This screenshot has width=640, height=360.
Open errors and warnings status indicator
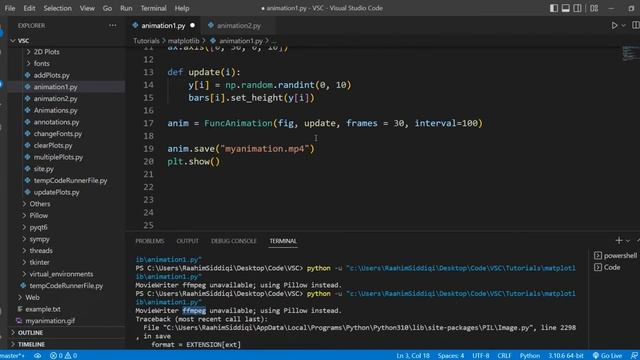tap(63, 356)
